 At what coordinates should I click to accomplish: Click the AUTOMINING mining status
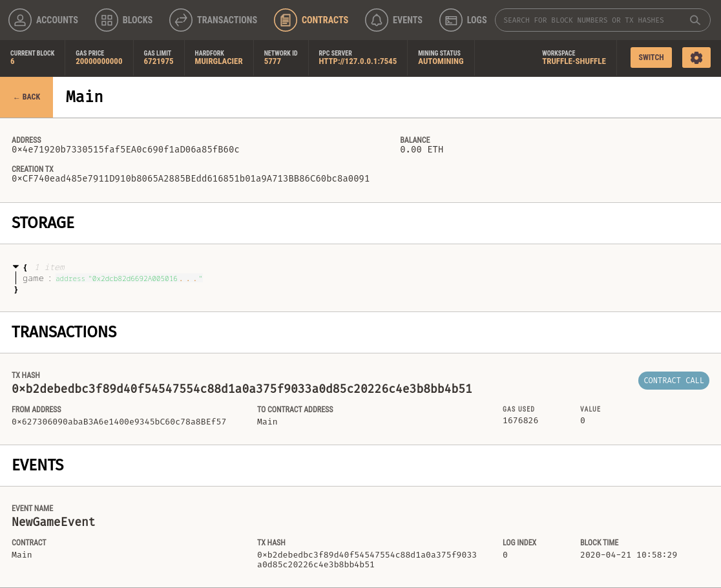tap(441, 61)
